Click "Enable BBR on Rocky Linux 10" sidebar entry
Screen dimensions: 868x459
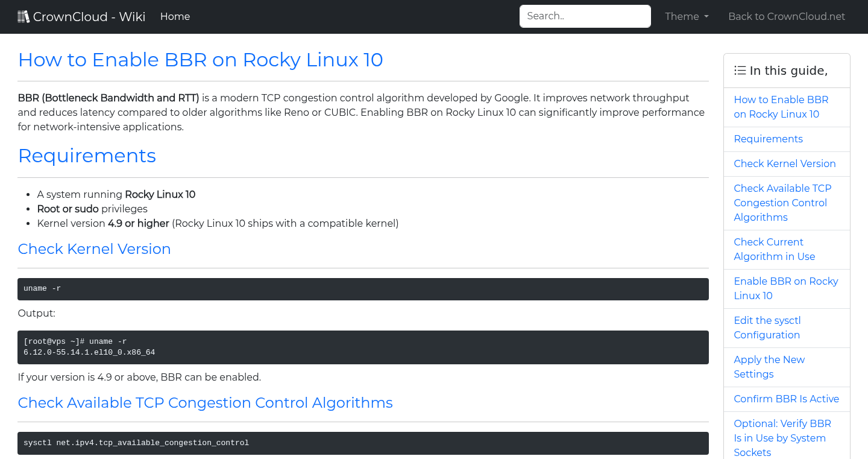(x=786, y=288)
